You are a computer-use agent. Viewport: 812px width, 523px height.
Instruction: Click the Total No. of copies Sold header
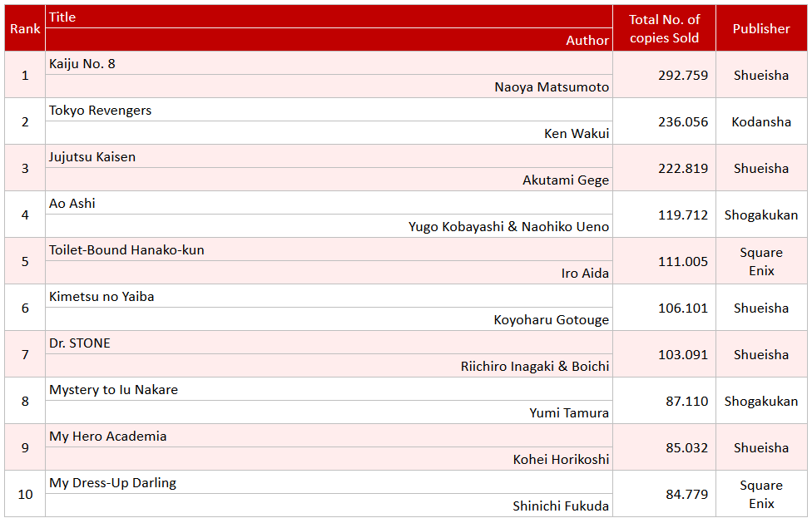click(664, 28)
